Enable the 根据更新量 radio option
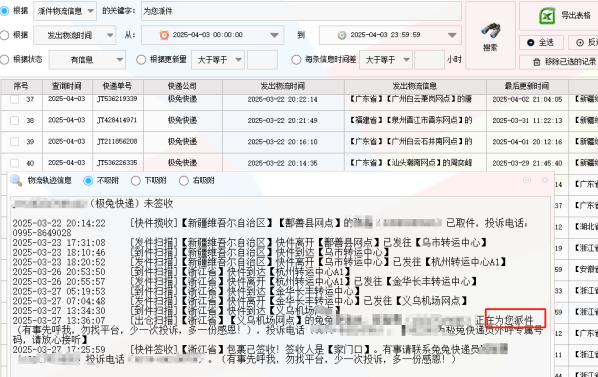The width and height of the screenshot is (598, 377). [x=141, y=60]
